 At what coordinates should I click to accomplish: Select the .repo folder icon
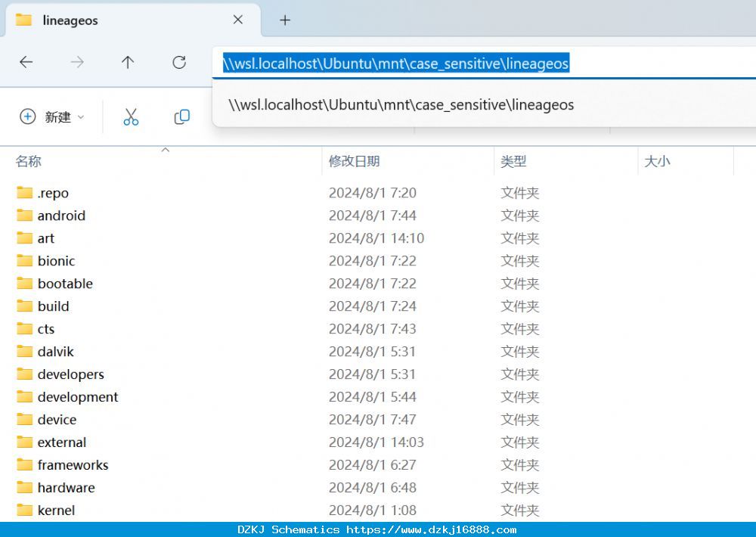tap(24, 193)
